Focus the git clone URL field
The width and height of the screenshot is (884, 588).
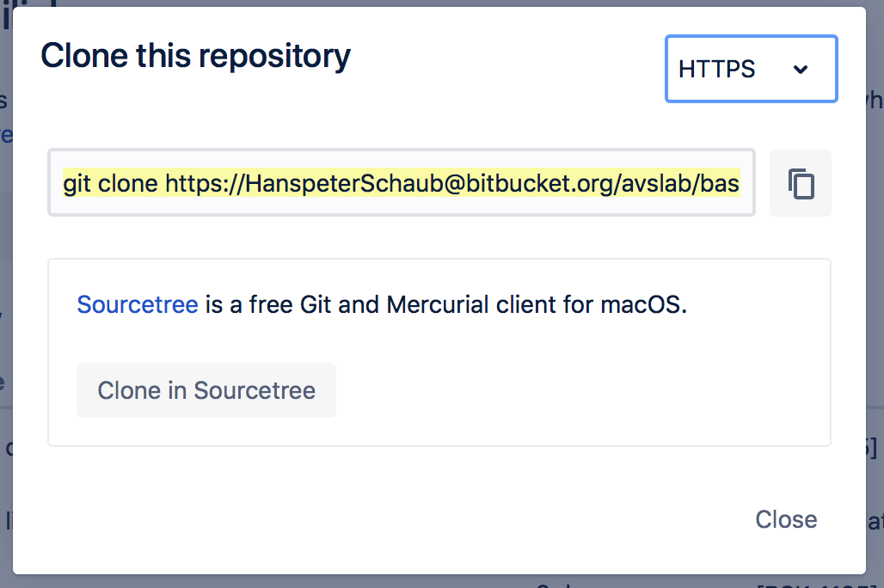click(x=401, y=183)
